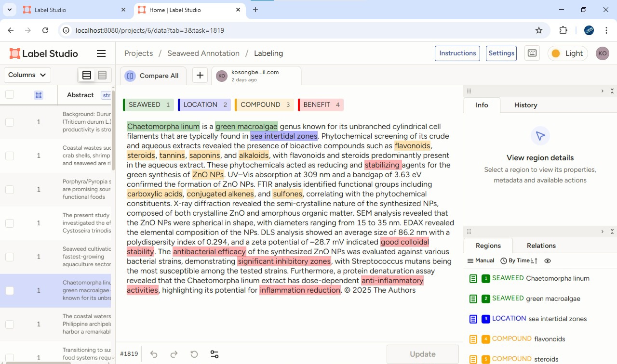Open the Chrome three-dot menu

(x=606, y=30)
